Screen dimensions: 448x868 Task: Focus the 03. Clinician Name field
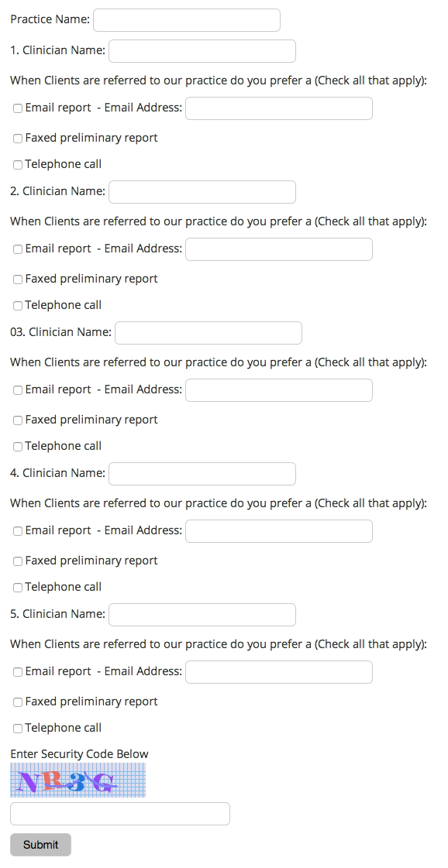point(208,333)
